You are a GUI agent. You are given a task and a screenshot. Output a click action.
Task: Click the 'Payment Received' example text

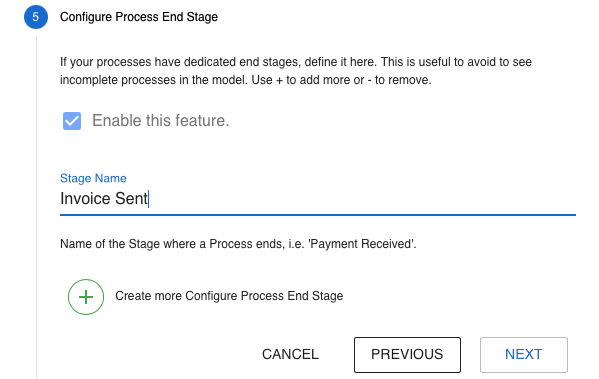361,244
